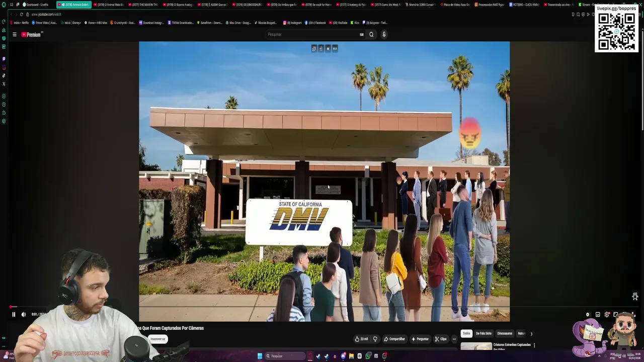Viewport: 644px width, 362px height.
Task: Toggle autoplay switch in player controls
Action: [x=588, y=315]
